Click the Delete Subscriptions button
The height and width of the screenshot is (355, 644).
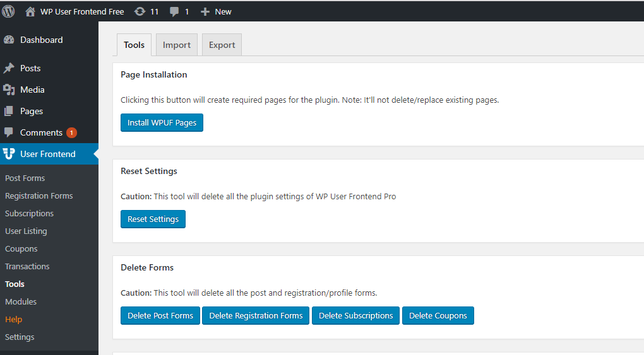[x=355, y=316]
